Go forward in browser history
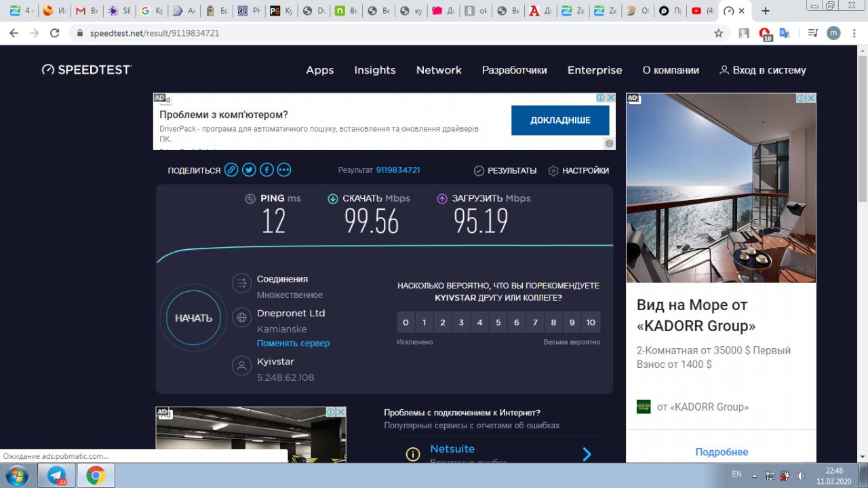 (x=34, y=33)
